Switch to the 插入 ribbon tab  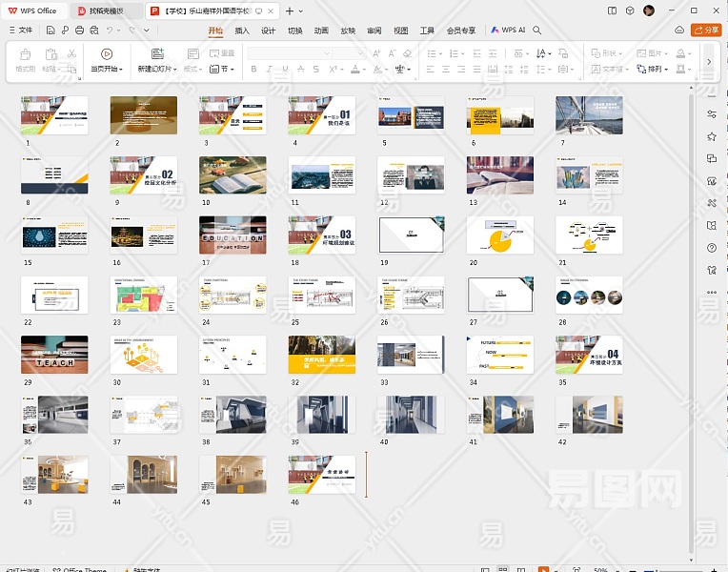(x=242, y=30)
